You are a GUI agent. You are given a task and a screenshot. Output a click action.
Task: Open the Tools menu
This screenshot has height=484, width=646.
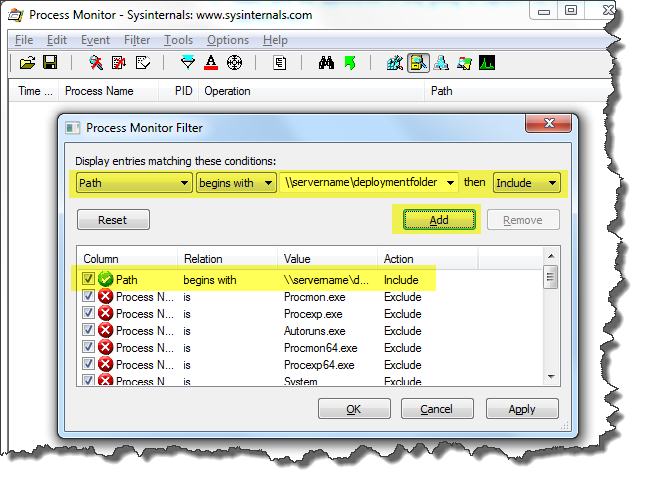pos(178,40)
